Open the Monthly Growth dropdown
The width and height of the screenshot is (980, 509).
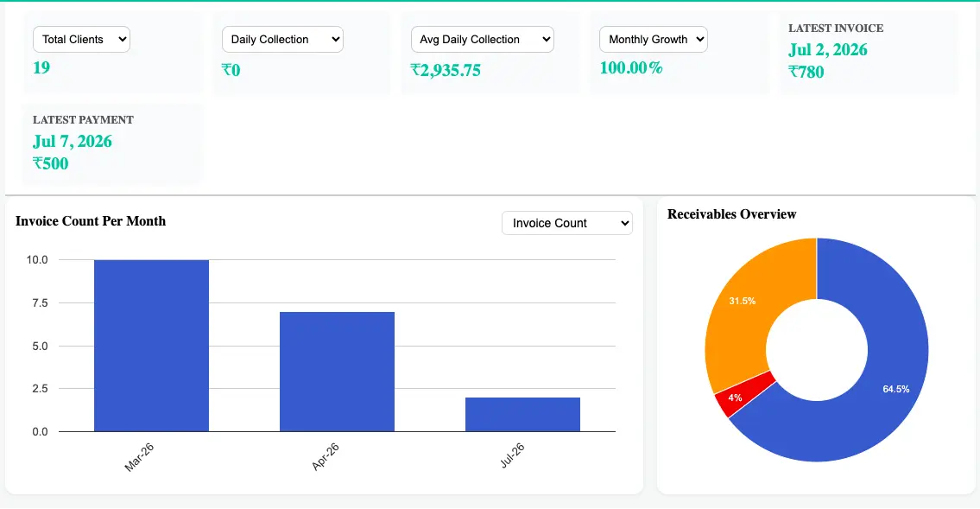click(653, 40)
